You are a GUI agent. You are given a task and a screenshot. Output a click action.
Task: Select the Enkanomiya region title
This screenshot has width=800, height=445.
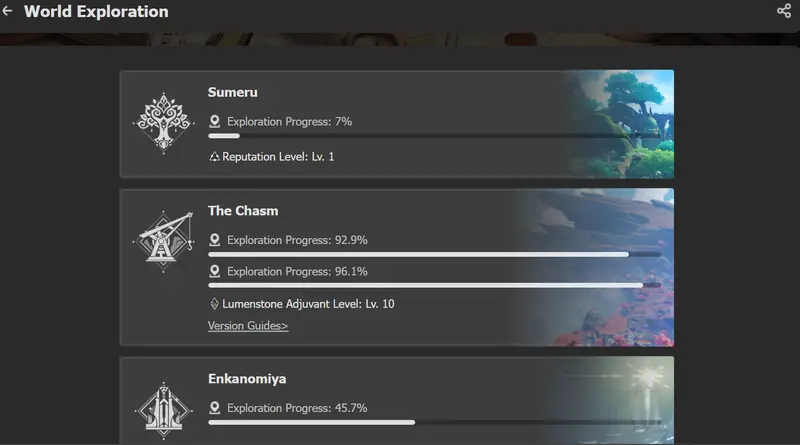click(247, 379)
